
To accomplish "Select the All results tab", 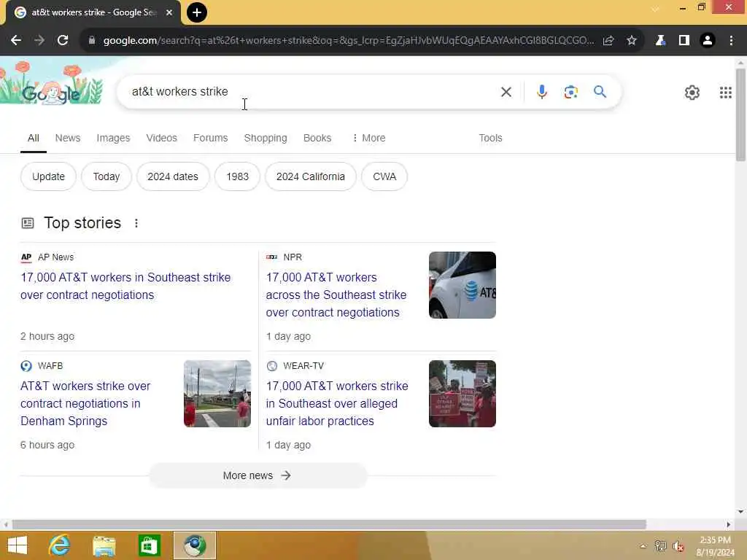I will pos(34,138).
